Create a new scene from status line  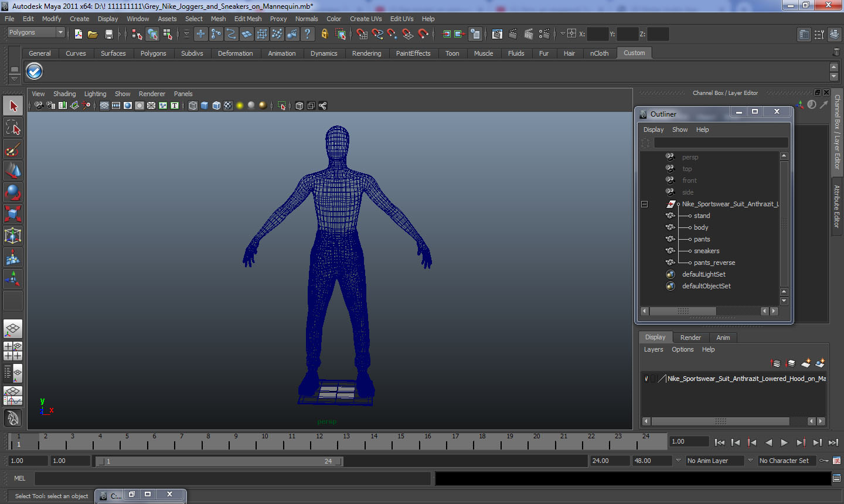coord(78,34)
